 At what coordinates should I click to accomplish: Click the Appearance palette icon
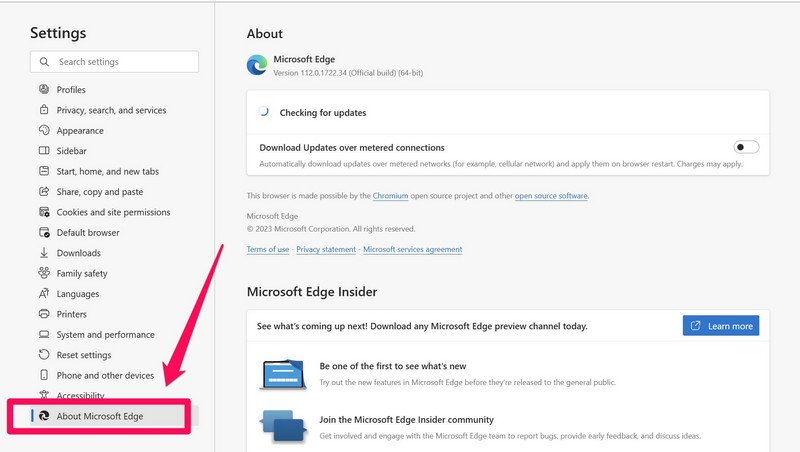pyautogui.click(x=44, y=130)
